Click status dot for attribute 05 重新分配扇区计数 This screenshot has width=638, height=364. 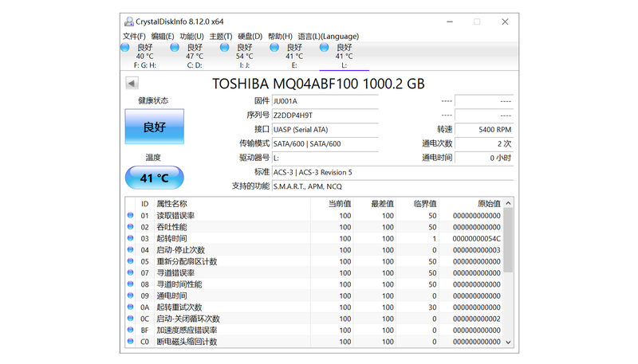point(130,261)
